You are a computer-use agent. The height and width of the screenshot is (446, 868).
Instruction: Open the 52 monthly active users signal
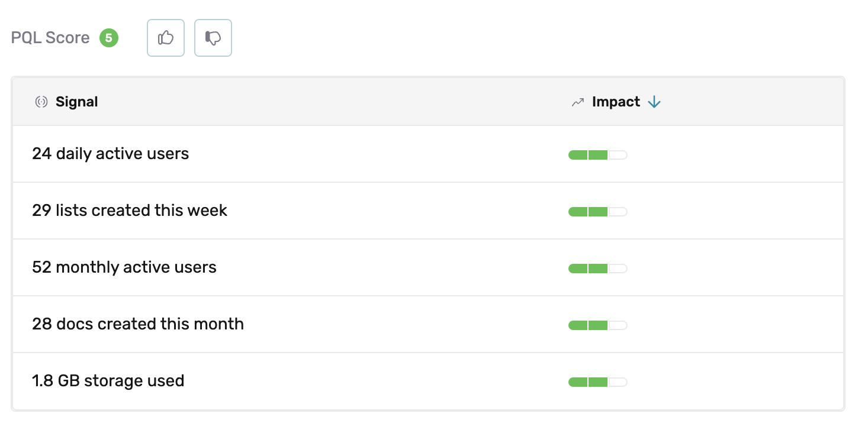pos(124,267)
